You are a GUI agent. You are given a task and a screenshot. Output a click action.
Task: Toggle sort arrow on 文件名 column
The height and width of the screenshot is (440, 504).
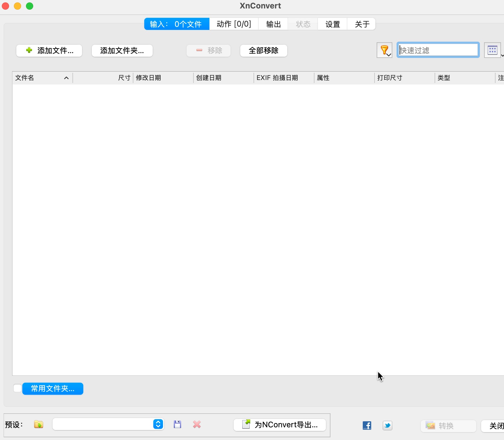[x=66, y=78]
